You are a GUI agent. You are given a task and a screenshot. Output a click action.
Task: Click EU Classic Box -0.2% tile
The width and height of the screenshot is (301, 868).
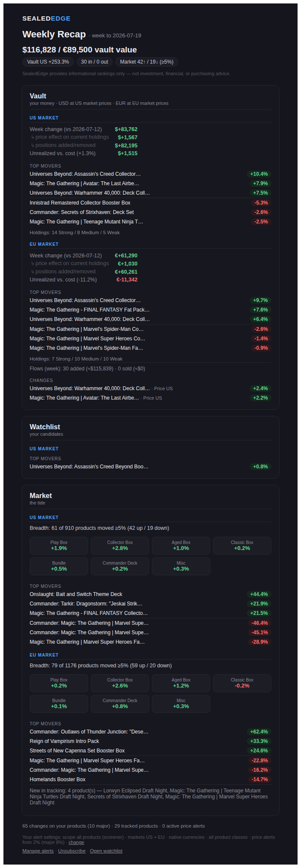pos(242,683)
